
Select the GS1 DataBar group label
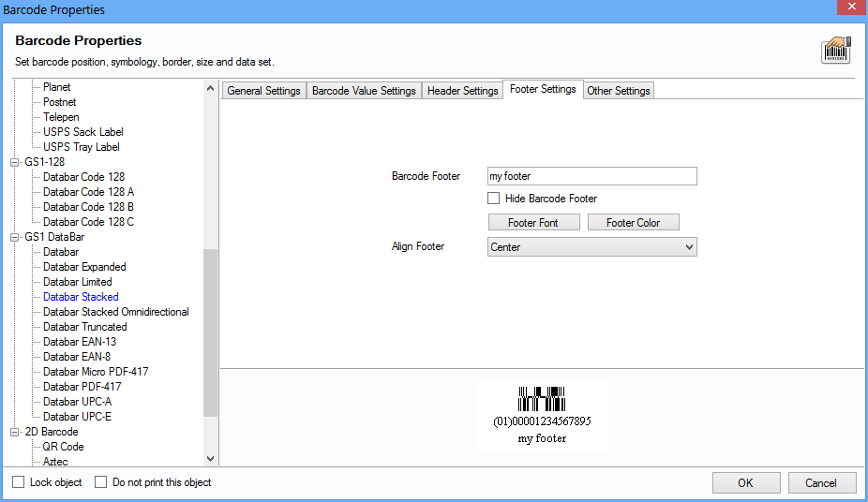(x=54, y=237)
